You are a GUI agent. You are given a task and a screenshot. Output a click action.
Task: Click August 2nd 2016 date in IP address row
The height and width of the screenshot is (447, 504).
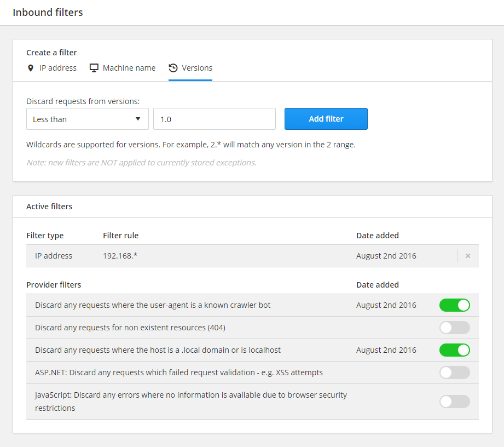(x=386, y=256)
